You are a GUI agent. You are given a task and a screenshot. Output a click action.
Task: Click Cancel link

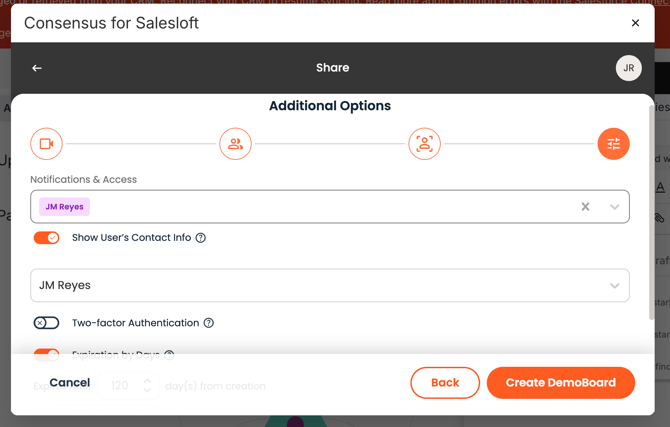(x=70, y=383)
